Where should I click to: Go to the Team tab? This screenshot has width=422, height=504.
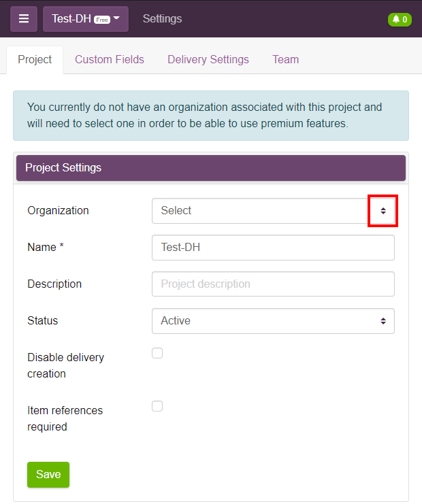(286, 59)
